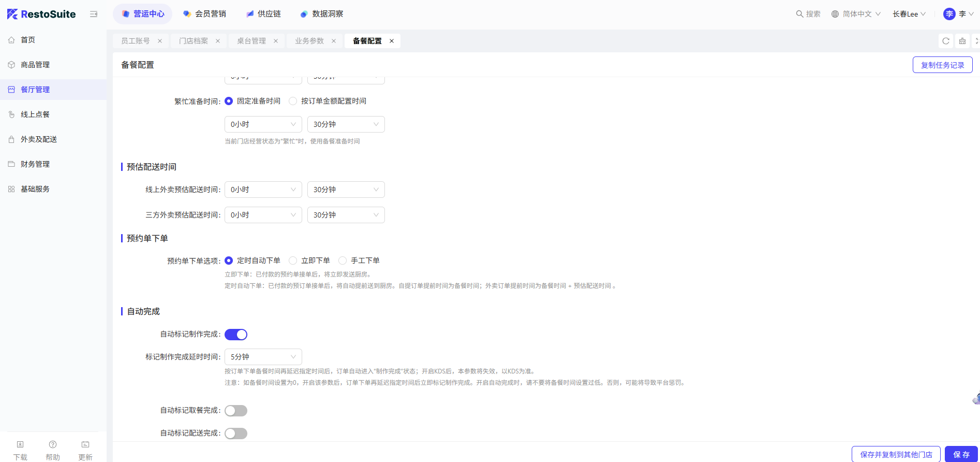Collapse the sidebar using the menu fold icon
This screenshot has height=462, width=980.
point(94,14)
